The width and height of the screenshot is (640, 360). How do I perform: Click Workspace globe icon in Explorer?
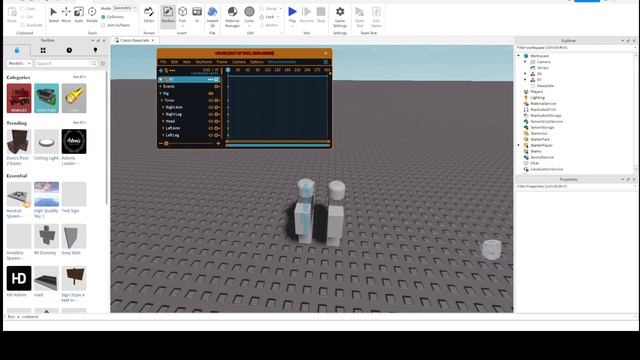click(526, 56)
